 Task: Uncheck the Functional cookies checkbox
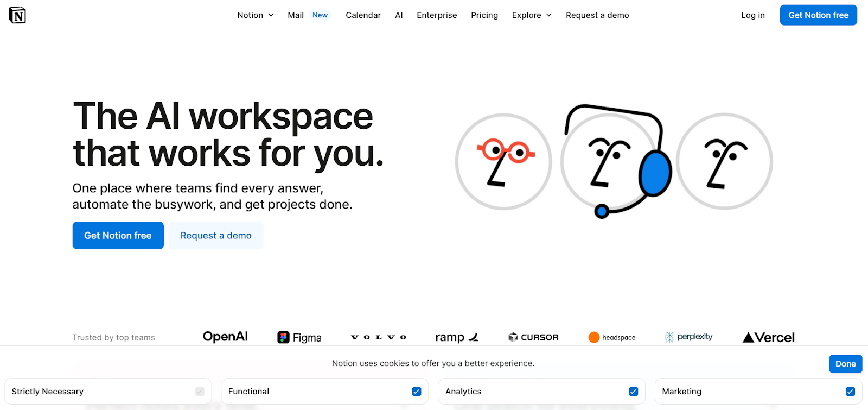click(417, 392)
